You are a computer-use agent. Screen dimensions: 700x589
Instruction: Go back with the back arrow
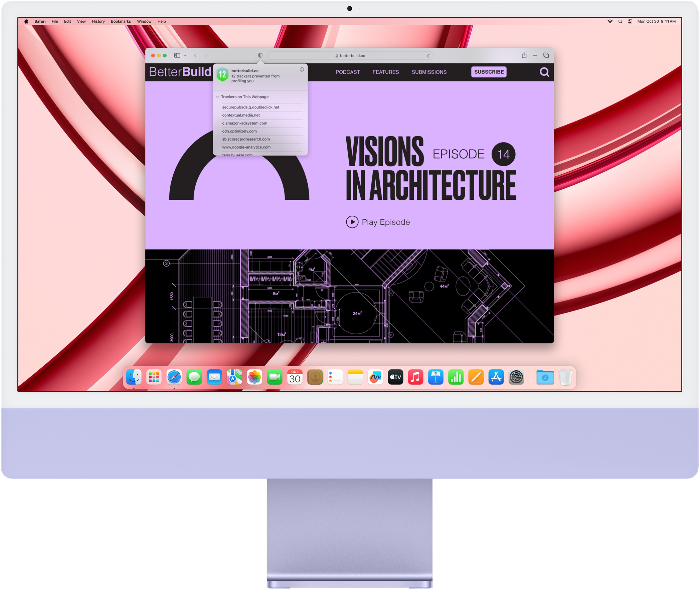[x=195, y=55]
